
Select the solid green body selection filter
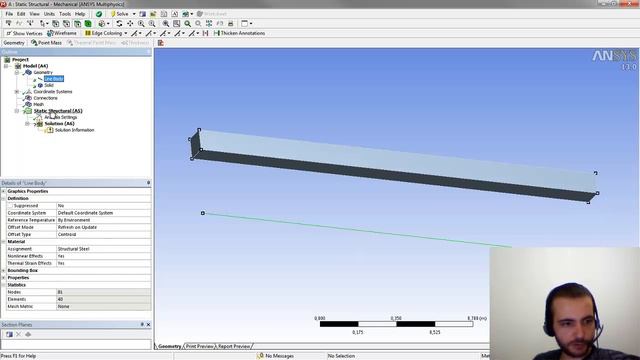(x=88, y=24)
